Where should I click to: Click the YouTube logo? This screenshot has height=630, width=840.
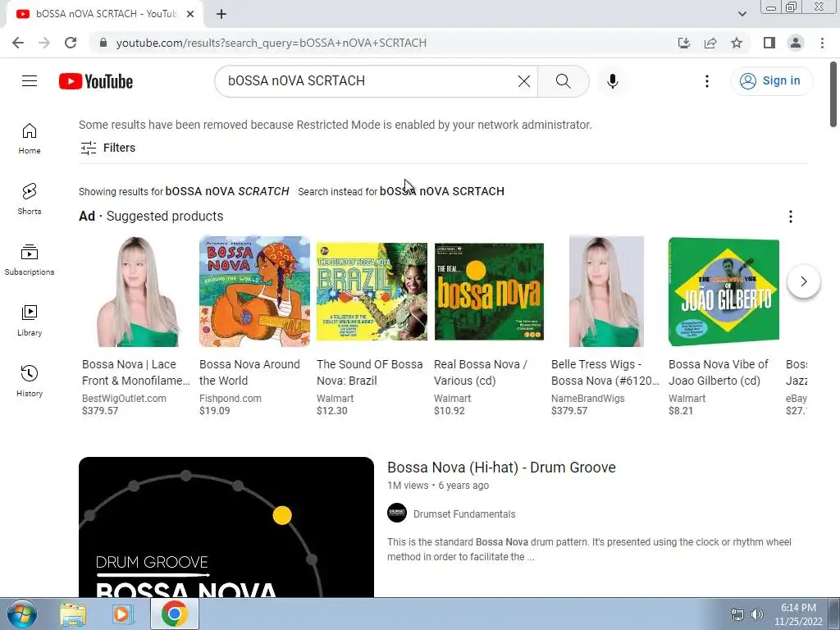pos(96,81)
